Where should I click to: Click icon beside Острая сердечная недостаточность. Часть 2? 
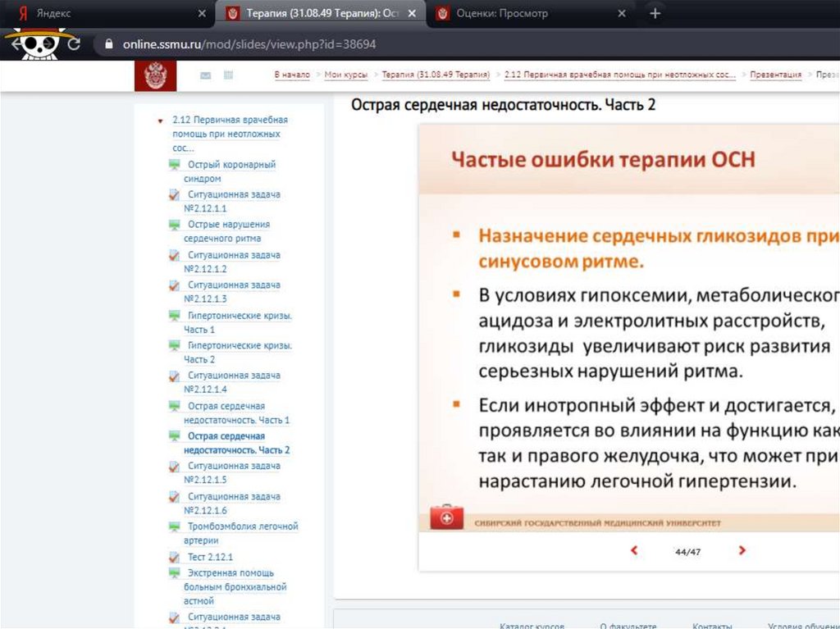click(175, 436)
